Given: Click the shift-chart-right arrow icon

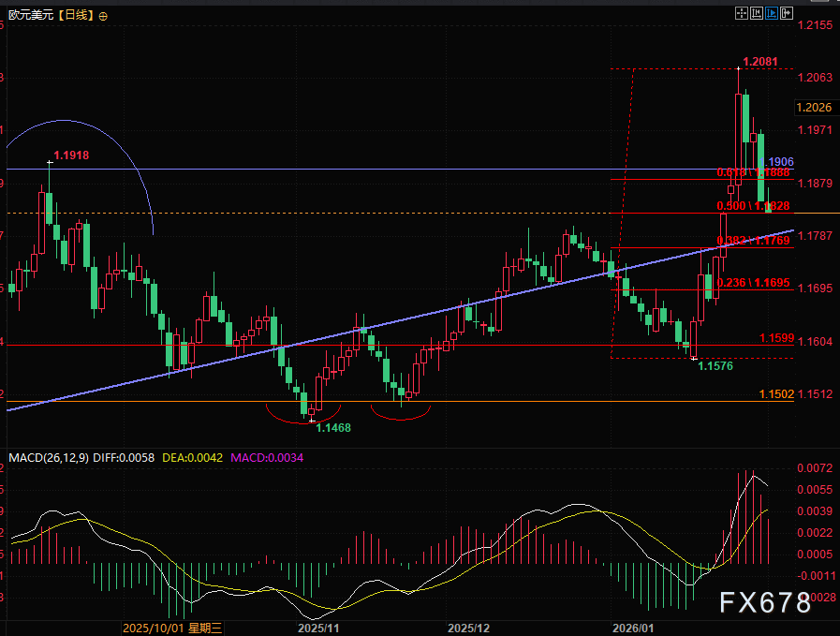Looking at the screenshot, I should pos(788,13).
